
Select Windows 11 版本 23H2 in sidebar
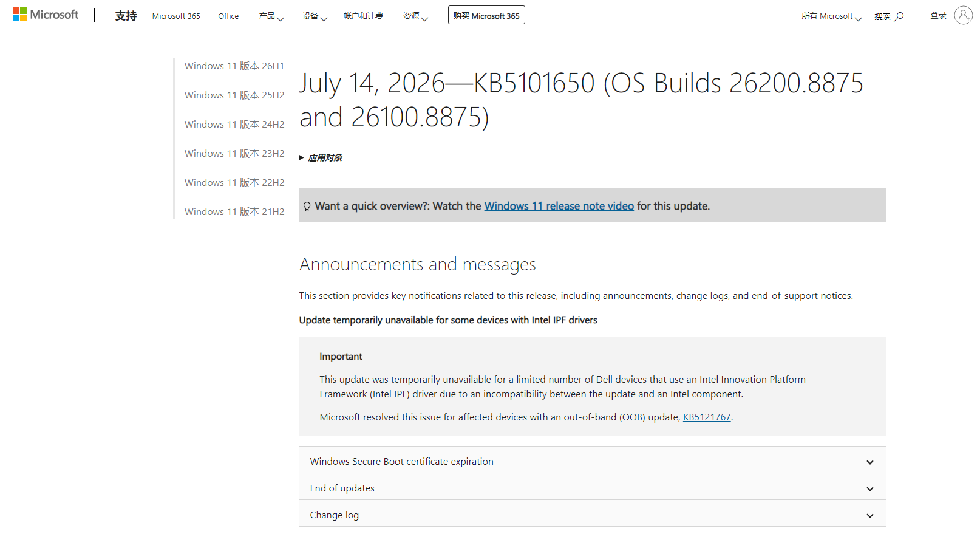[x=234, y=154]
